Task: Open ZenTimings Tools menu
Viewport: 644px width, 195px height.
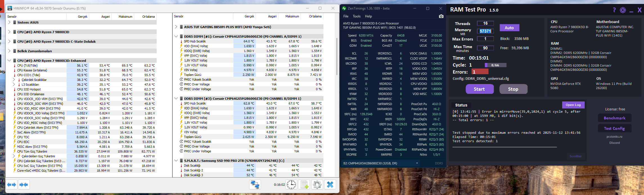Action: pos(357,16)
